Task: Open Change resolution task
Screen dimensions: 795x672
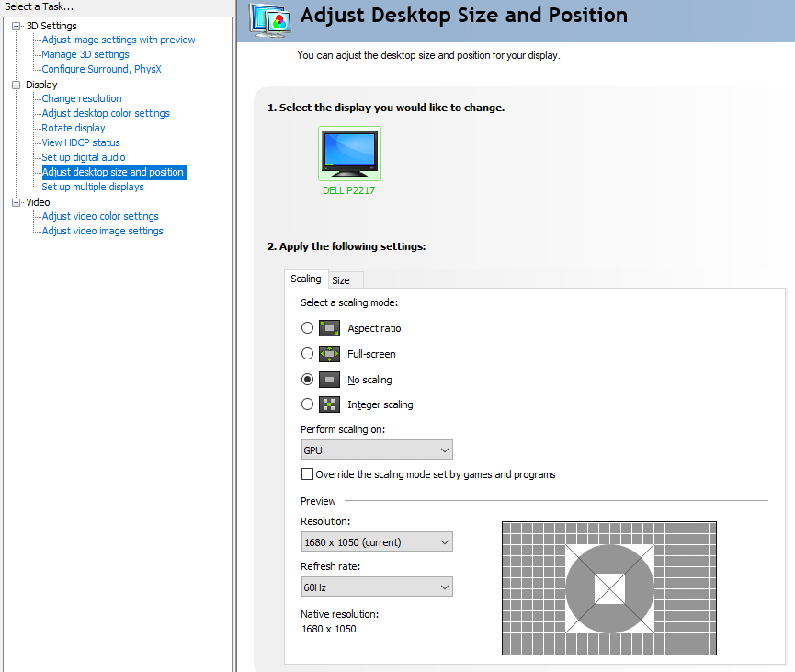Action: (82, 98)
